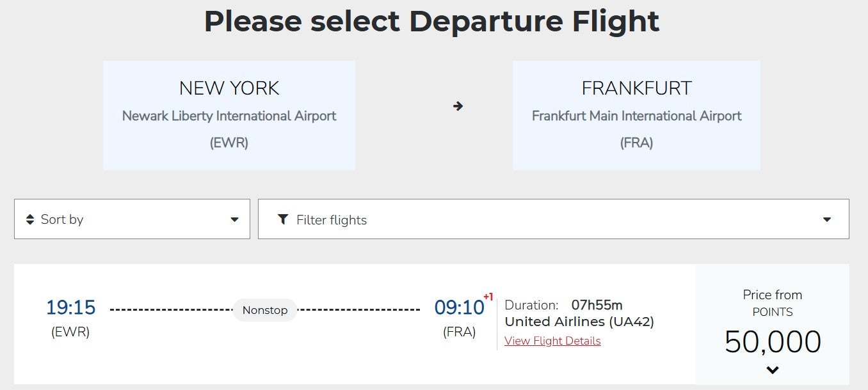Viewport: 868px width, 390px height.
Task: Click the Filter flights dropdown arrow
Action: click(826, 219)
